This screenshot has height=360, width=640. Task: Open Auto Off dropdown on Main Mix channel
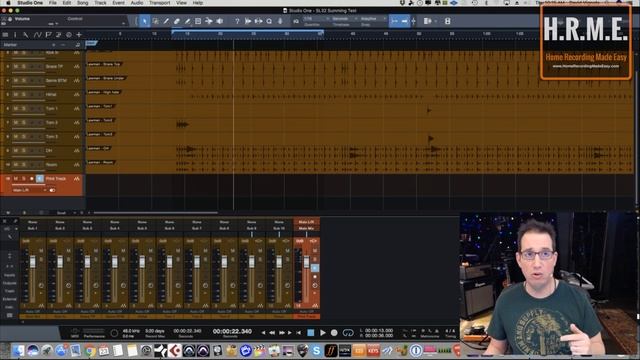click(x=307, y=311)
